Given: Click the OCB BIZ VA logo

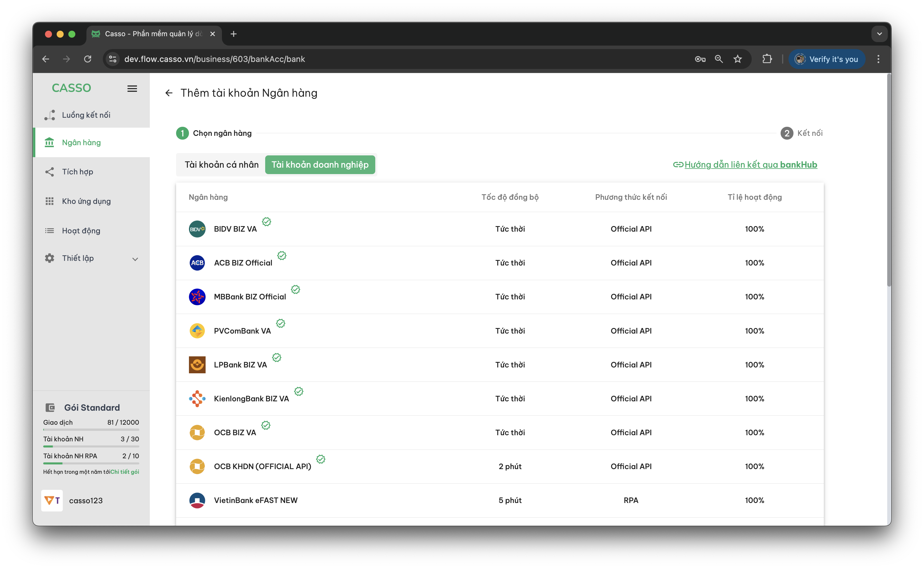Looking at the screenshot, I should coord(197,432).
